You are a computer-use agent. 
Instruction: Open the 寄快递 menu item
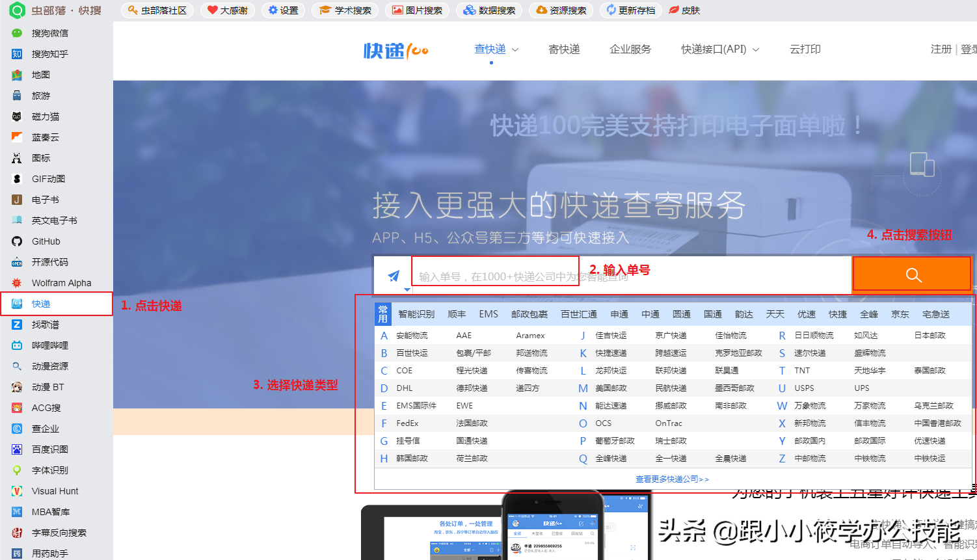coord(564,49)
